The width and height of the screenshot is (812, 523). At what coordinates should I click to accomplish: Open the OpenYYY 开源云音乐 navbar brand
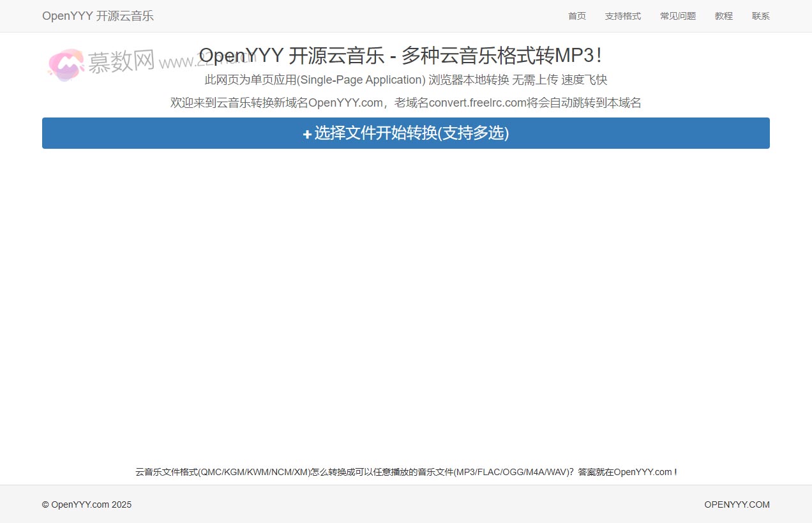coord(97,16)
